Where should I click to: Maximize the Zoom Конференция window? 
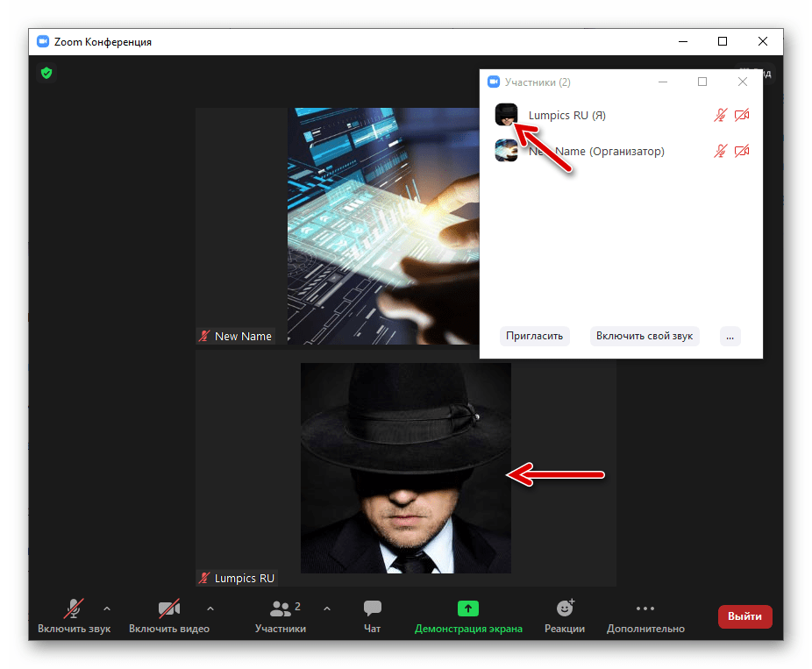(x=723, y=41)
